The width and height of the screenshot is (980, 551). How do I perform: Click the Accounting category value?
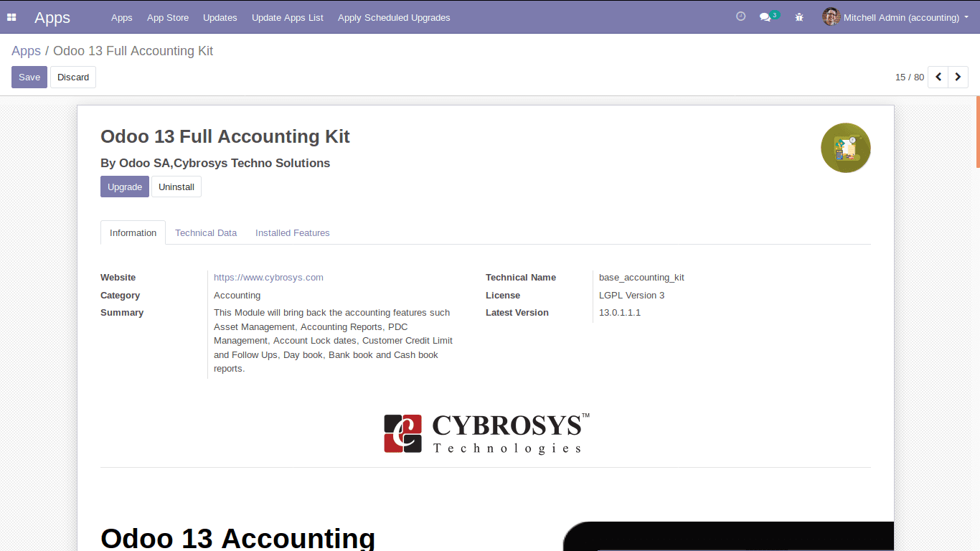[237, 296]
